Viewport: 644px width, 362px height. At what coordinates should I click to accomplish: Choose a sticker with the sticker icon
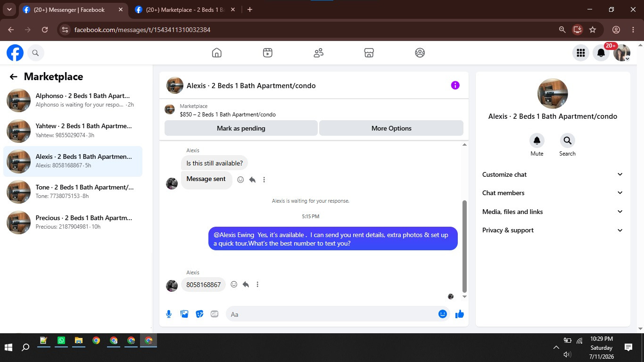pos(199,314)
